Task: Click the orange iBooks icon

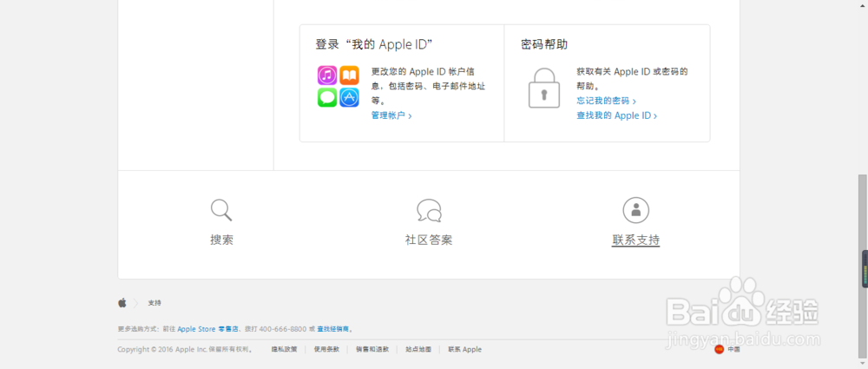Action: coord(349,76)
